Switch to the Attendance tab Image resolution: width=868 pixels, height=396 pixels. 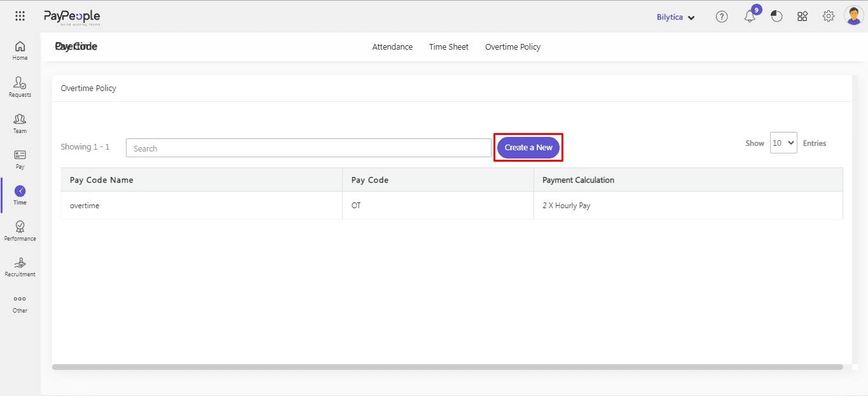click(392, 47)
